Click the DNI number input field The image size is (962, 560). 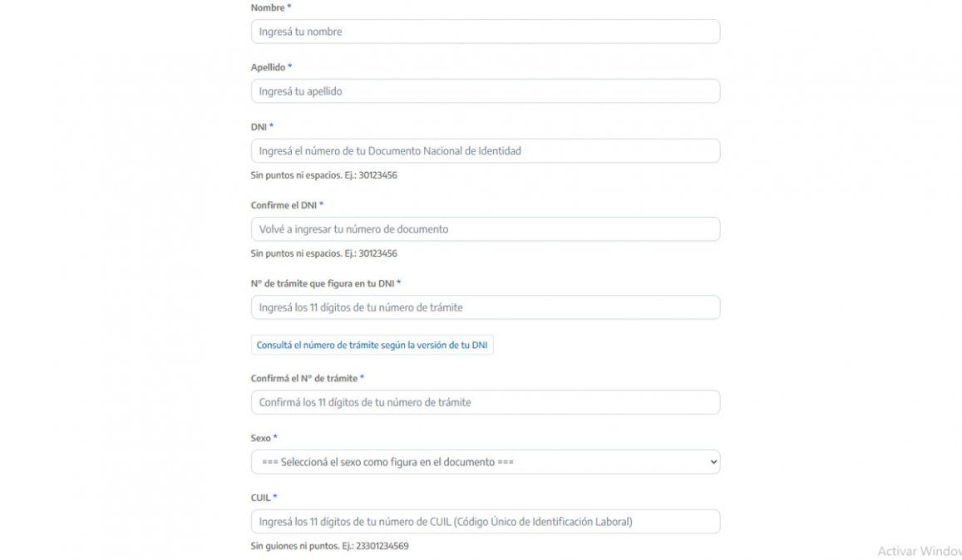[485, 151]
